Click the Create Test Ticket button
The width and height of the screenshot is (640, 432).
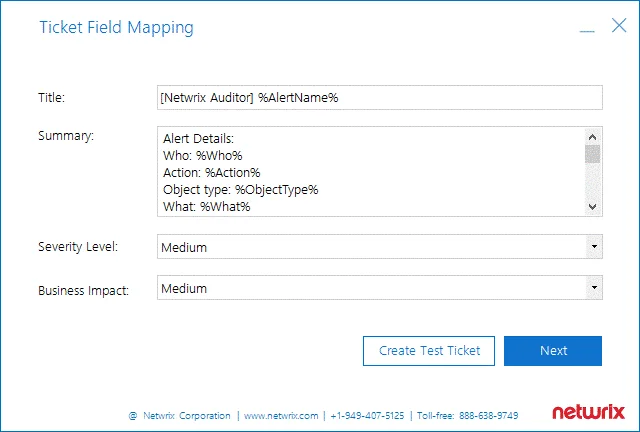pos(429,351)
